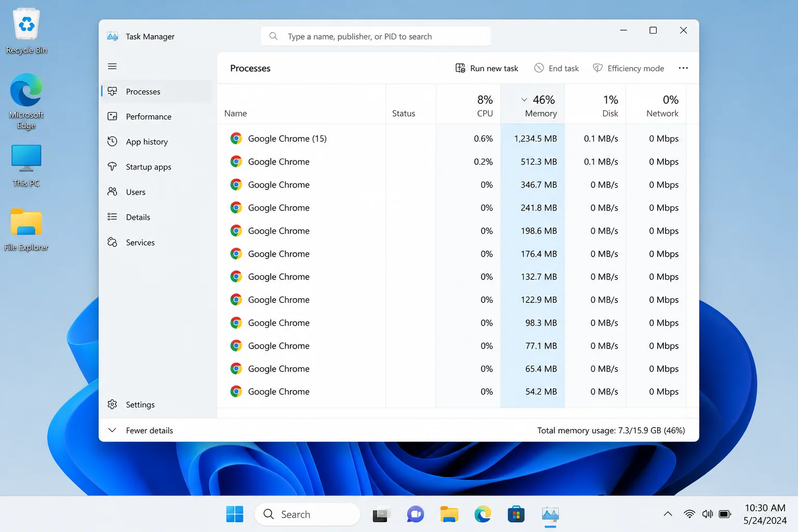Click Chrome icon in 512.3 MB row

236,162
